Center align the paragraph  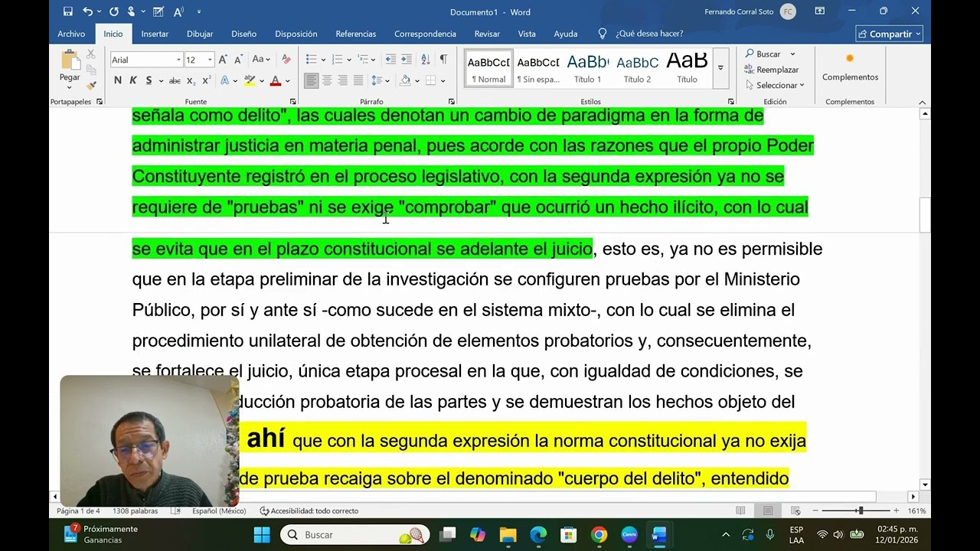[x=327, y=80]
